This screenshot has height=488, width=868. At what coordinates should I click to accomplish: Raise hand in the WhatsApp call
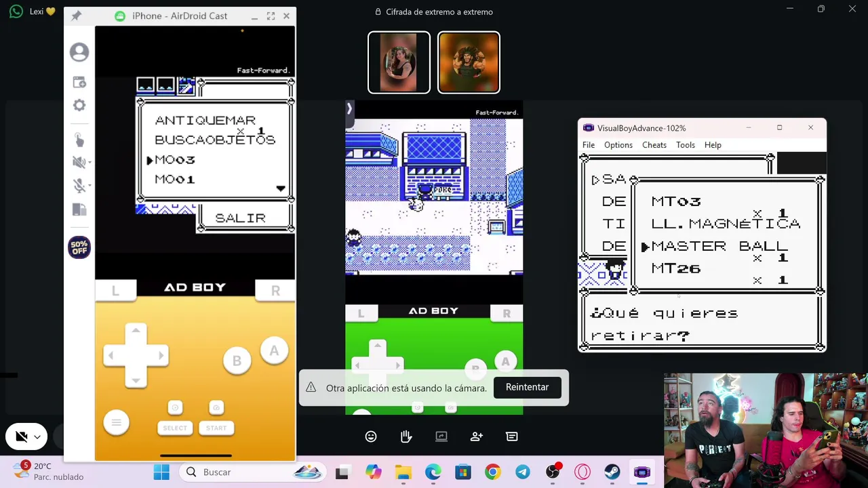click(406, 436)
